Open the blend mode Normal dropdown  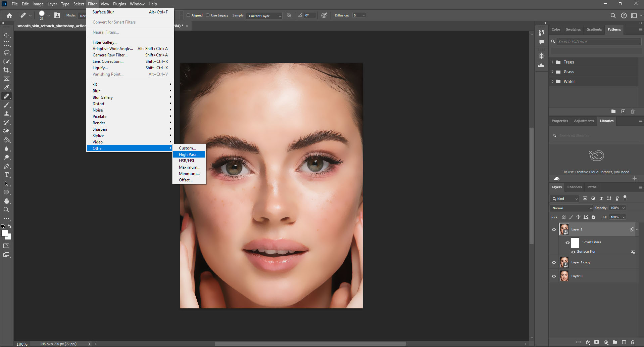click(572, 208)
